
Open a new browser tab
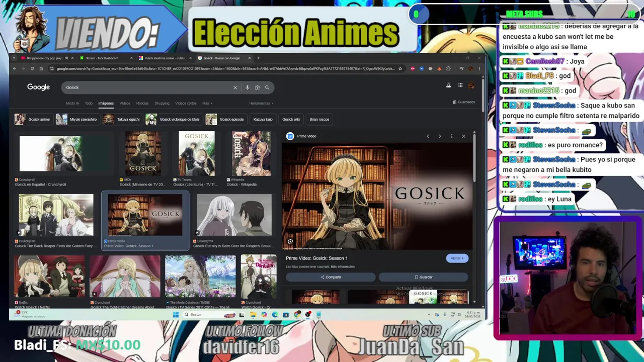pos(258,58)
